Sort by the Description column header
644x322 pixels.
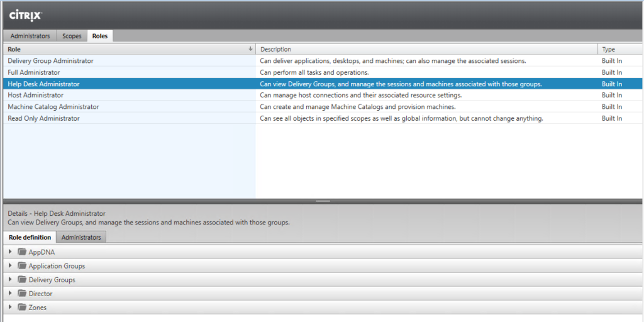pyautogui.click(x=427, y=49)
